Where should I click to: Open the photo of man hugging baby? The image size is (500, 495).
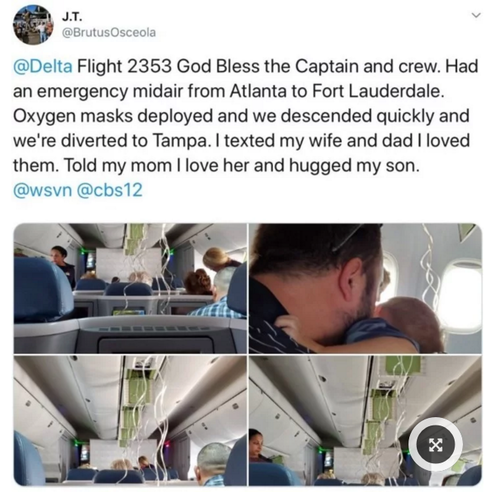coord(365,288)
